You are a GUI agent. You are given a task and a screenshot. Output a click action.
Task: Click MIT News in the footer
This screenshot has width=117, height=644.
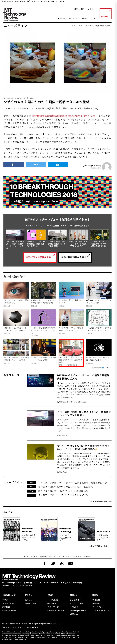[x=74, y=614]
